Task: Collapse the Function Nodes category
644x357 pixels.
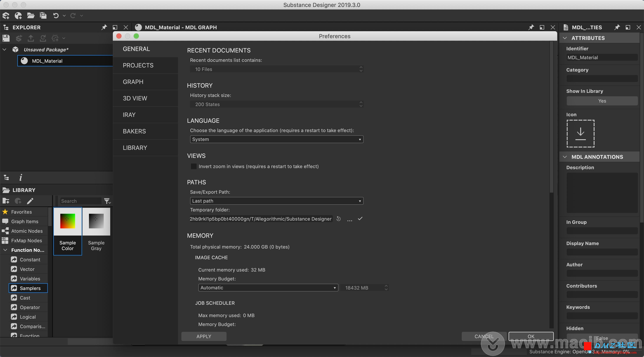Action: coord(5,250)
